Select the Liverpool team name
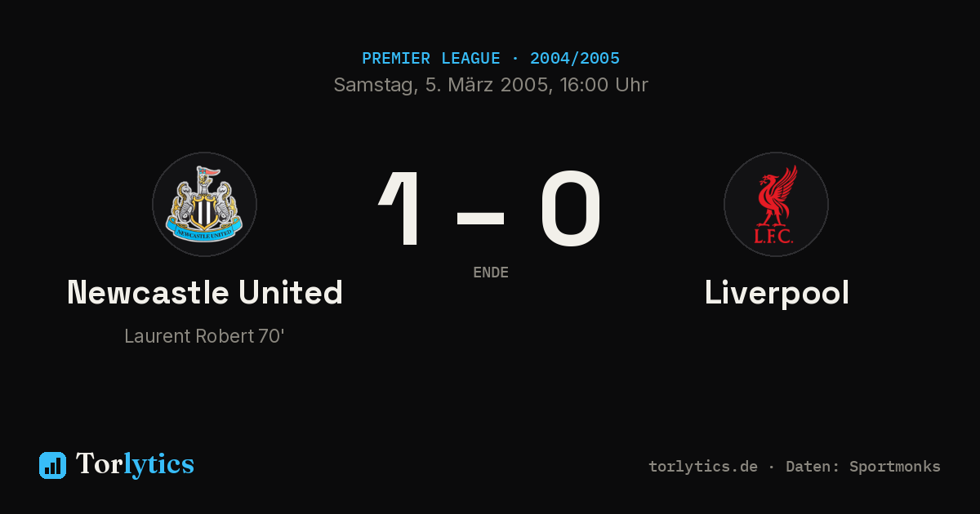The width and height of the screenshot is (980, 514). pyautogui.click(x=777, y=292)
